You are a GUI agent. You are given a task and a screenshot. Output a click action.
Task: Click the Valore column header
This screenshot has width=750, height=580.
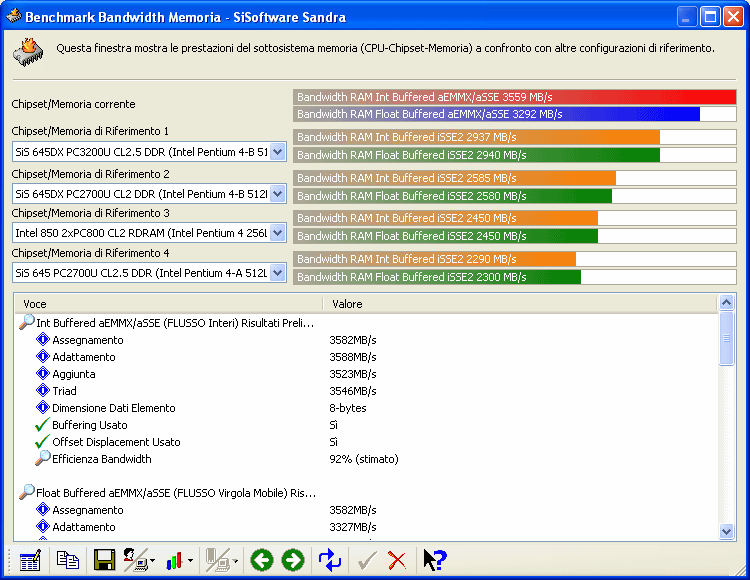tap(520, 304)
